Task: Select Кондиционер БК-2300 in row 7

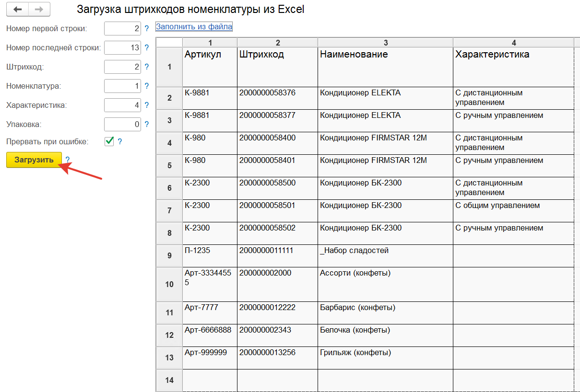Action: [386, 211]
